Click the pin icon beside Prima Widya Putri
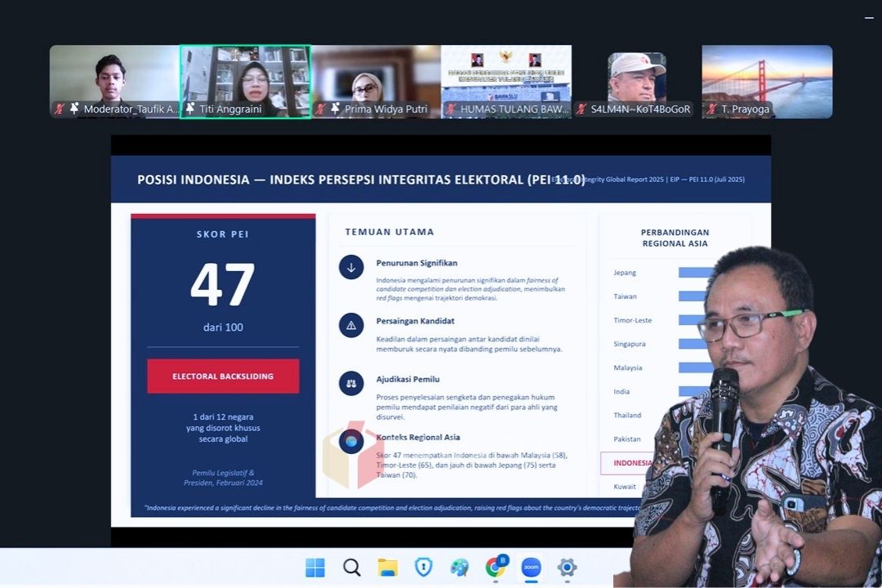The image size is (882, 588). [x=336, y=109]
